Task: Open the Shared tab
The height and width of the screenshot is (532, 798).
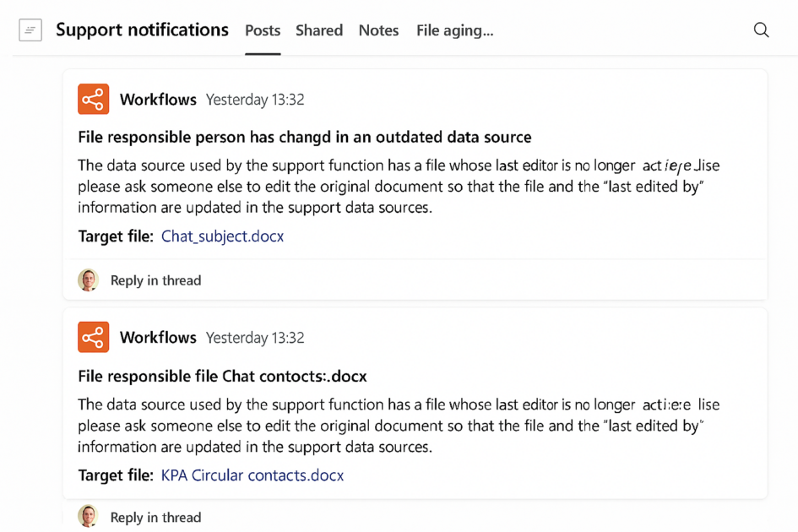Action: (x=319, y=30)
